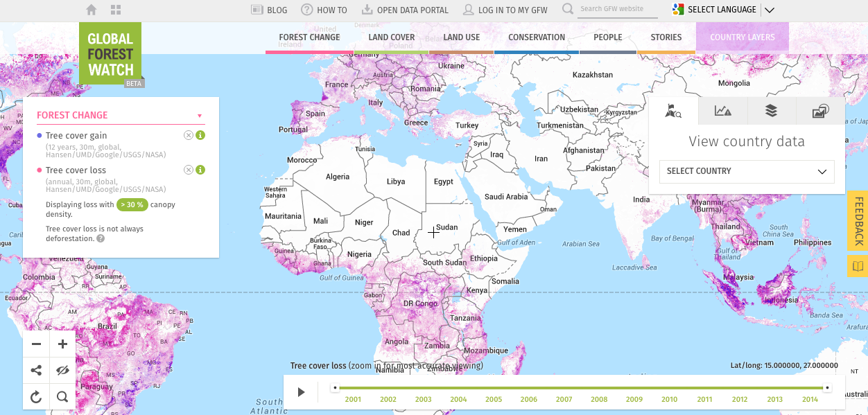Change the >30% canopy density threshold
Screen dimensions: 868x415
(x=132, y=204)
